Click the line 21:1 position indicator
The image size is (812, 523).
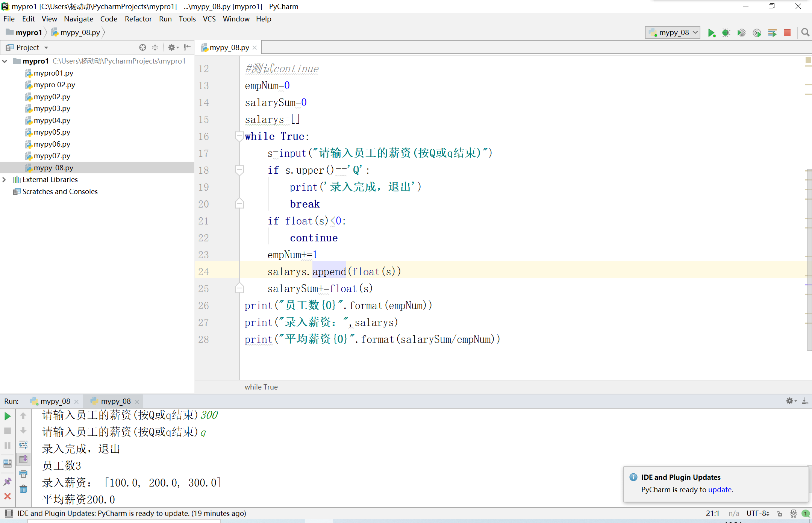click(712, 514)
